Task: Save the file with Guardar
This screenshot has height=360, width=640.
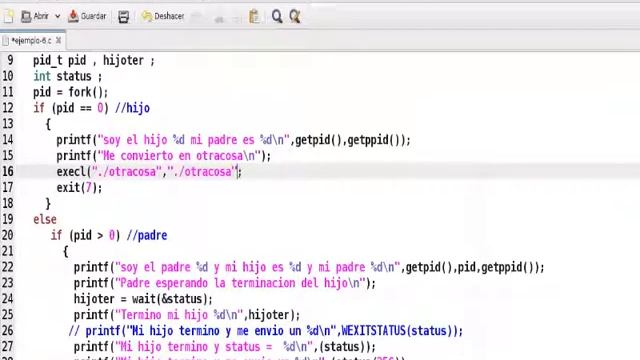Action: pos(87,16)
